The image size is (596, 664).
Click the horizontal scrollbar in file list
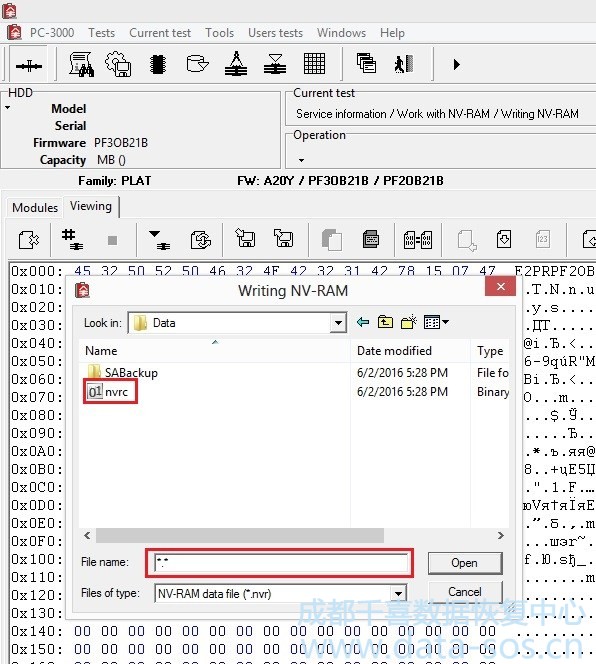[240, 535]
